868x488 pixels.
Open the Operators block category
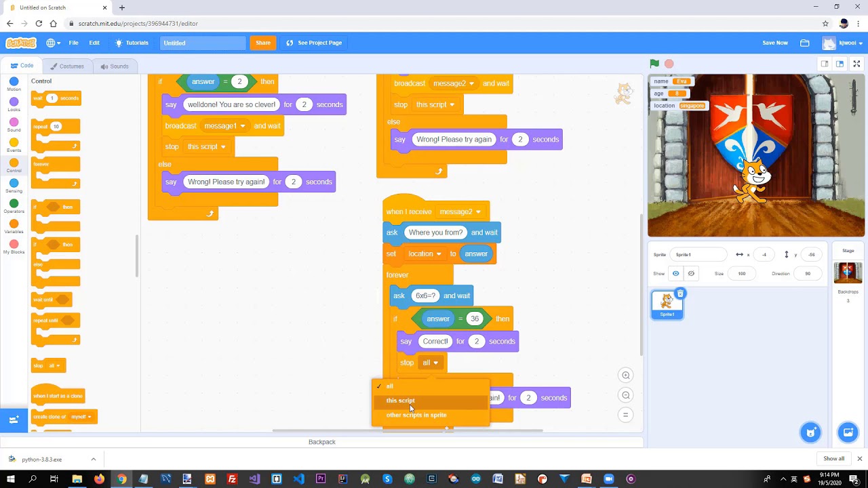click(14, 207)
